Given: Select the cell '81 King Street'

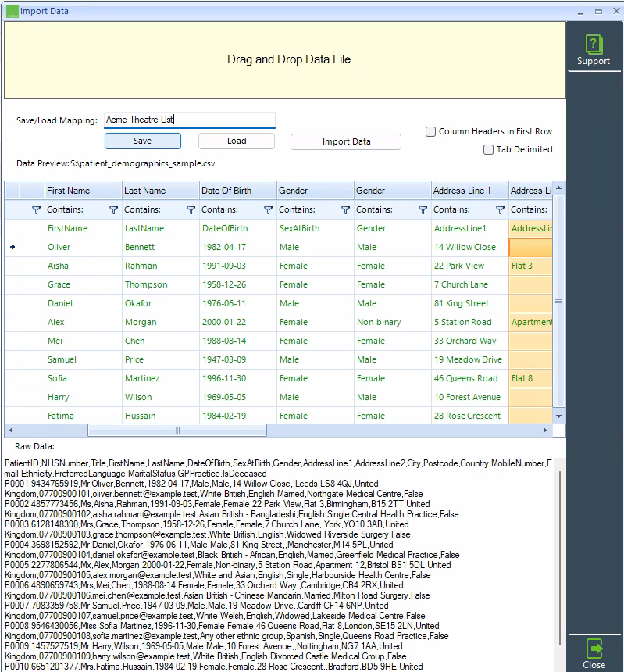Looking at the screenshot, I should tap(470, 303).
